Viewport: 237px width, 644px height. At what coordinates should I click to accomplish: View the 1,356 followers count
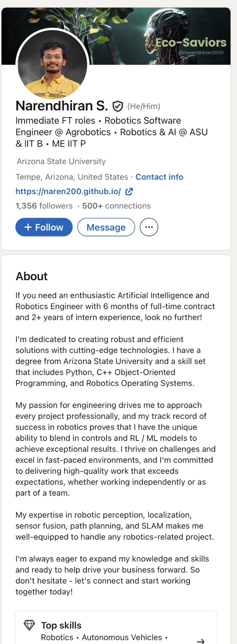(x=44, y=206)
